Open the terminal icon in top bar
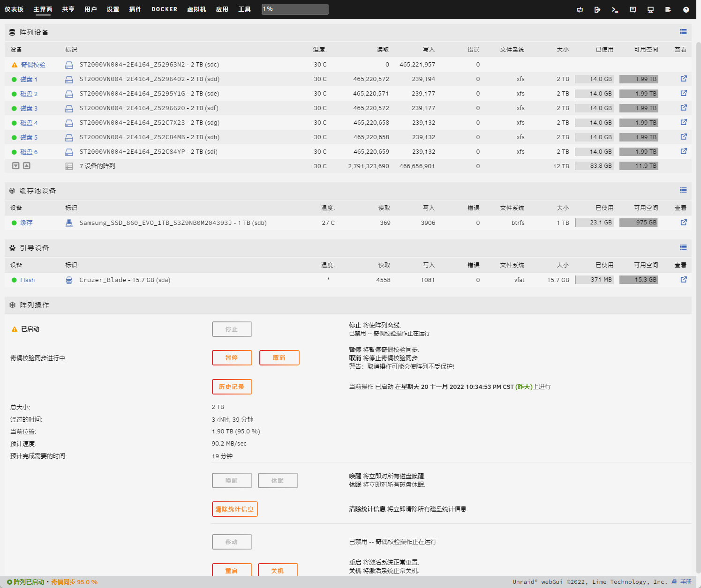701x588 pixels. (x=615, y=9)
